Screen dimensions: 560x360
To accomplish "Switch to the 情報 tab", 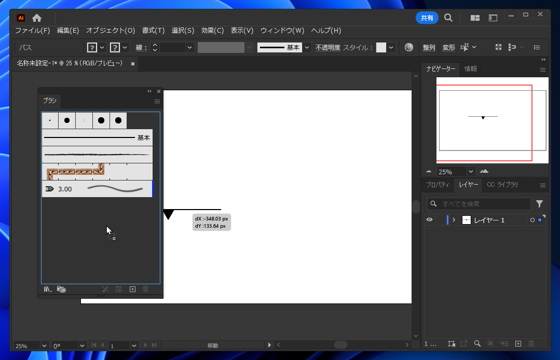I will 470,69.
